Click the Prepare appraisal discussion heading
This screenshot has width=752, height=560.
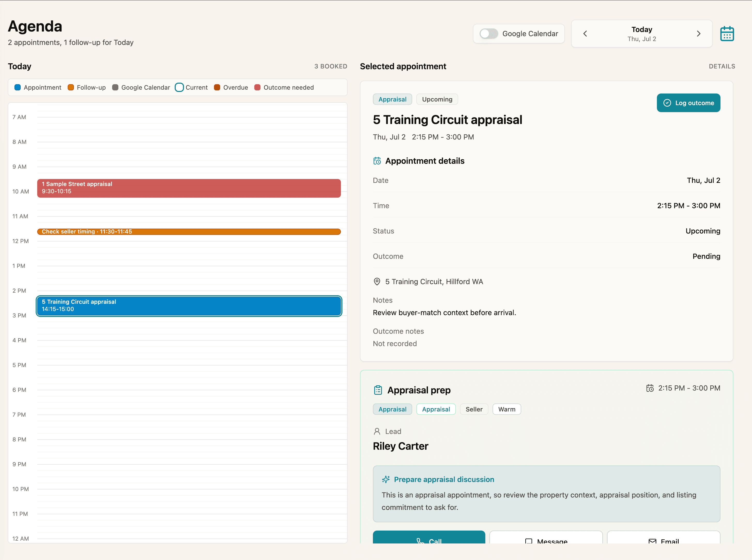(444, 479)
